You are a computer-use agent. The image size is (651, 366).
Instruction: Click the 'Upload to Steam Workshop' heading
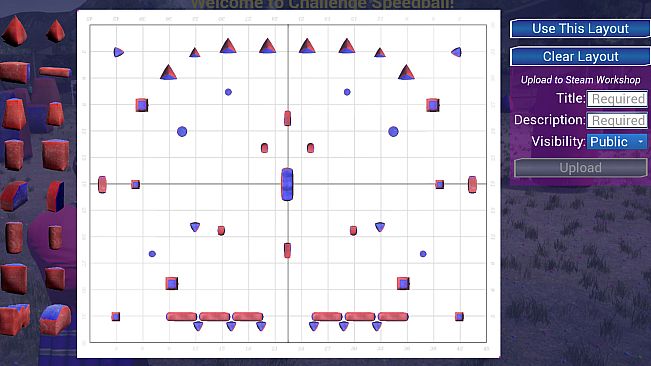[x=580, y=80]
